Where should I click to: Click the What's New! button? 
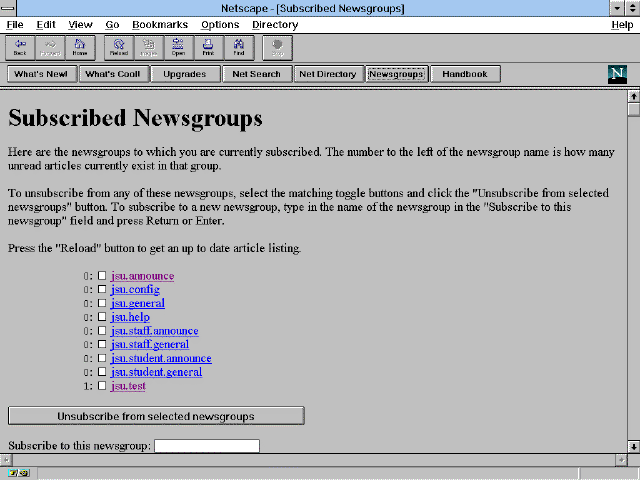pyautogui.click(x=41, y=74)
